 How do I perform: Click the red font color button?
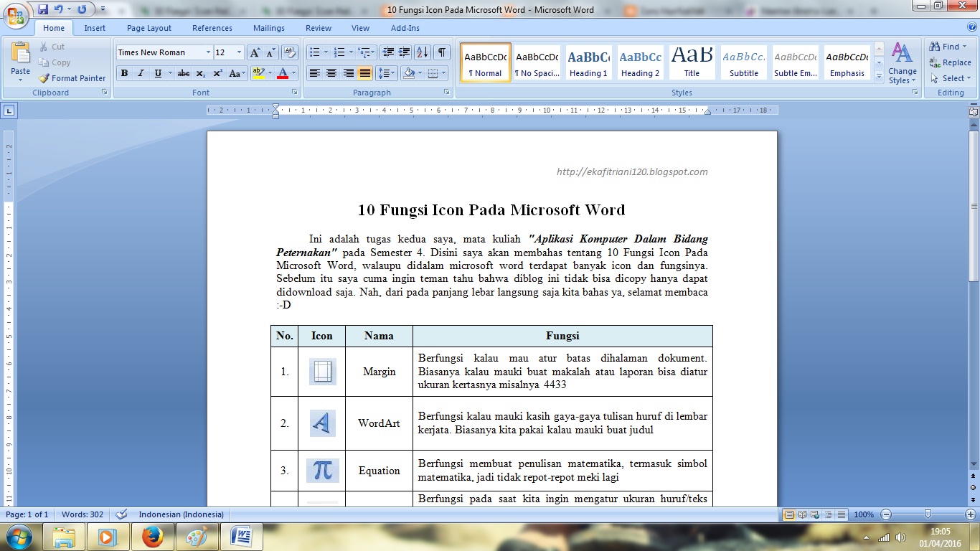coord(282,73)
